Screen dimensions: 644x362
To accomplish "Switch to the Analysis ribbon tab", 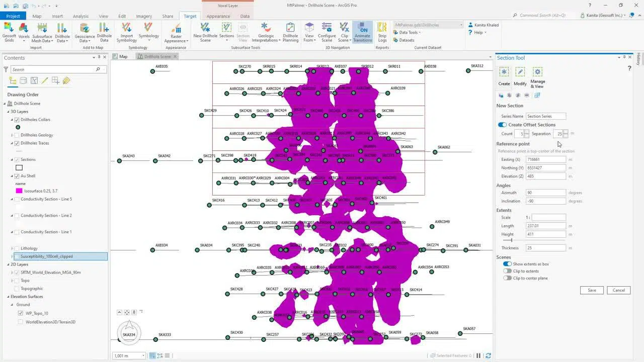I will (x=80, y=16).
